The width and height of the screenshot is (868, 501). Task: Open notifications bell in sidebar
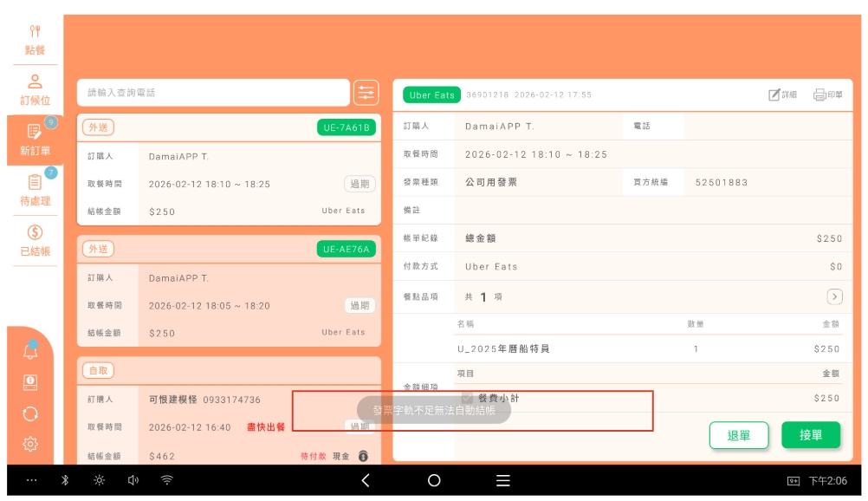click(x=30, y=351)
